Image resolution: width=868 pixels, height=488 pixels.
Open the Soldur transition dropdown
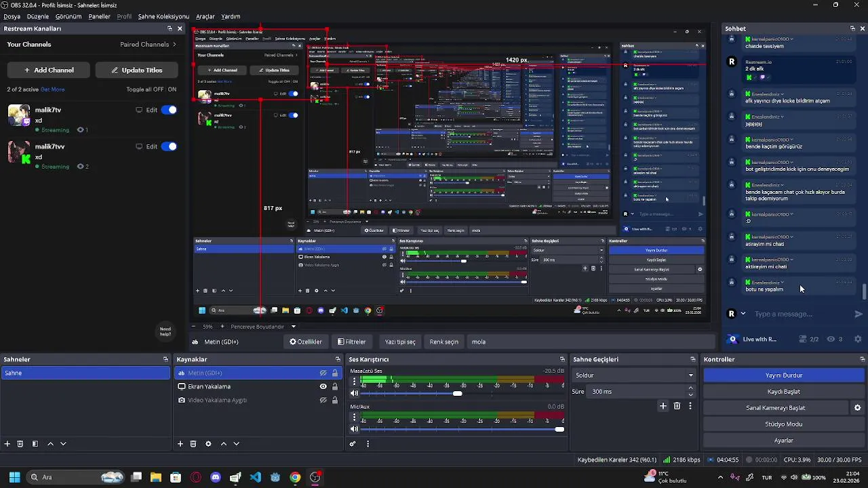tap(634, 375)
